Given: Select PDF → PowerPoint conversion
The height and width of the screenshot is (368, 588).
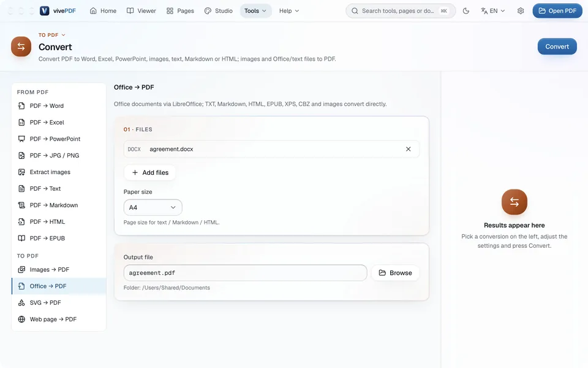Looking at the screenshot, I should click(59, 139).
